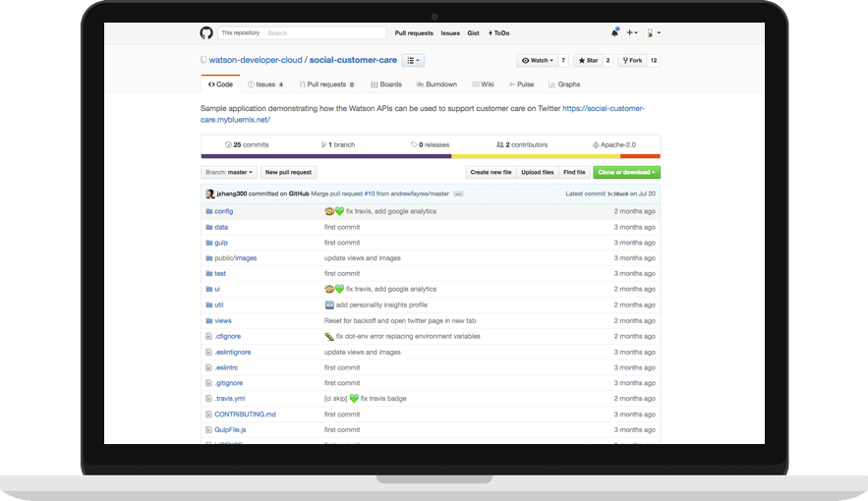
Task: Open the .cfignore file
Action: (228, 336)
